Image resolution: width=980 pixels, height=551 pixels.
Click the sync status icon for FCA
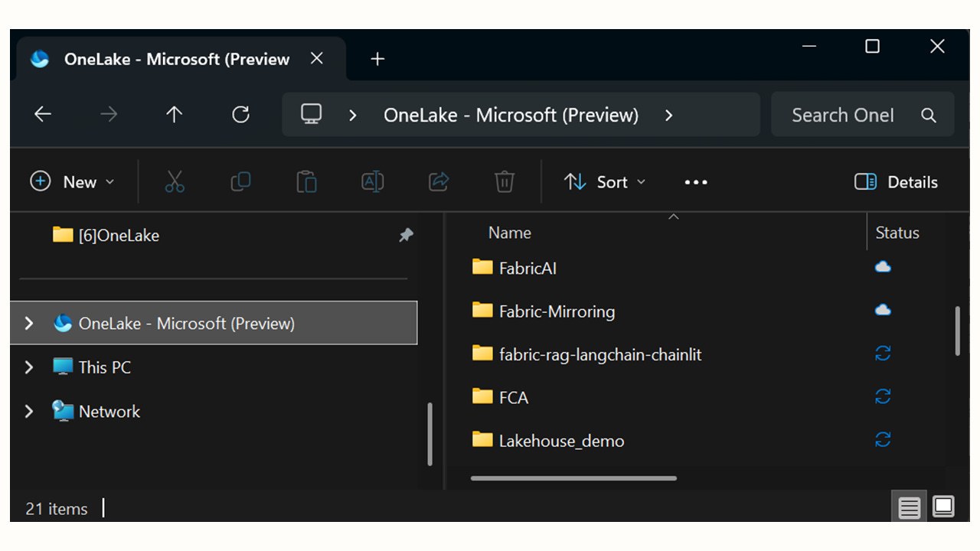click(883, 396)
